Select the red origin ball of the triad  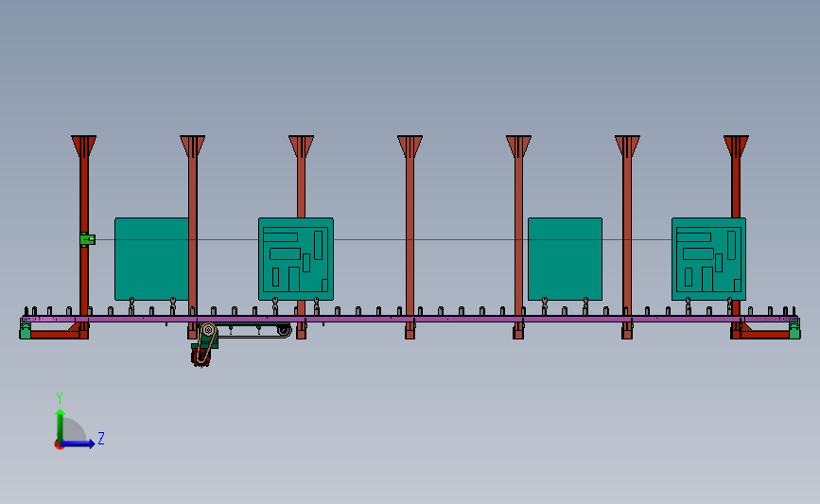59,445
